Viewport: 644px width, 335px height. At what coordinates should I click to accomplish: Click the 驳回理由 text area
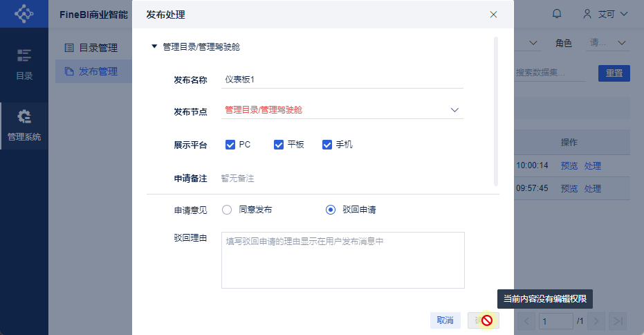point(342,260)
